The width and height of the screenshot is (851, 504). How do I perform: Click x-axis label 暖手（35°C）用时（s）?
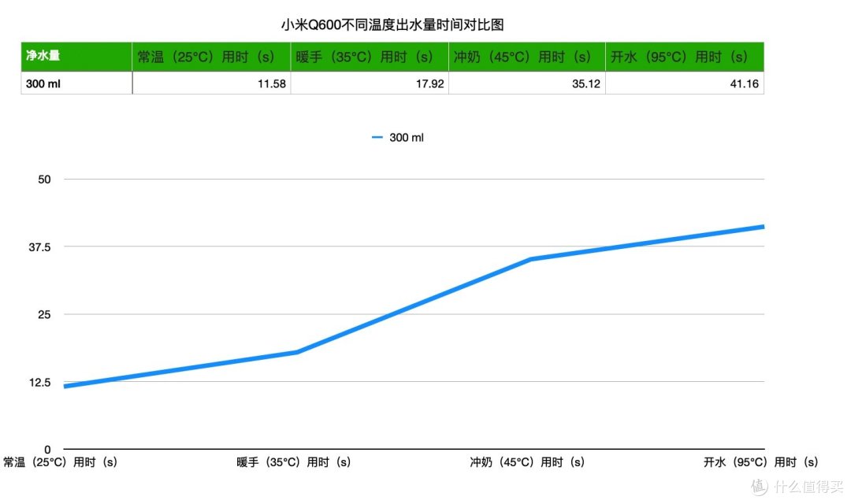(x=294, y=462)
